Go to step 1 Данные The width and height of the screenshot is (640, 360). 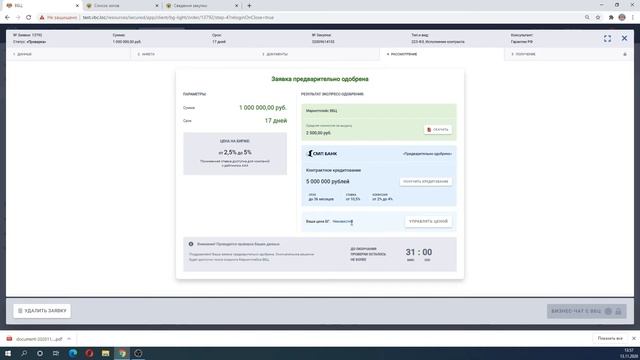pyautogui.click(x=68, y=54)
